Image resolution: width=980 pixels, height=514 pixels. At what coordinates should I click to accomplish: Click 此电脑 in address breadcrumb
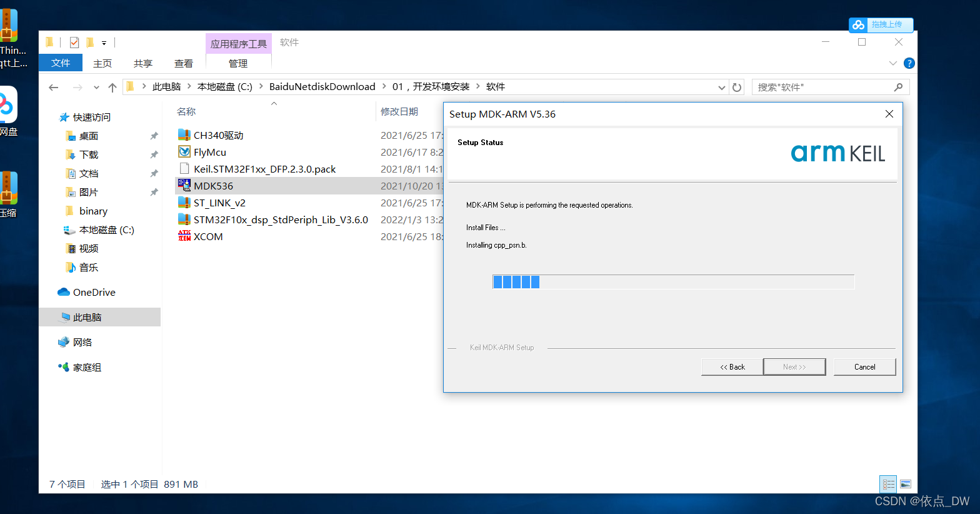(166, 86)
